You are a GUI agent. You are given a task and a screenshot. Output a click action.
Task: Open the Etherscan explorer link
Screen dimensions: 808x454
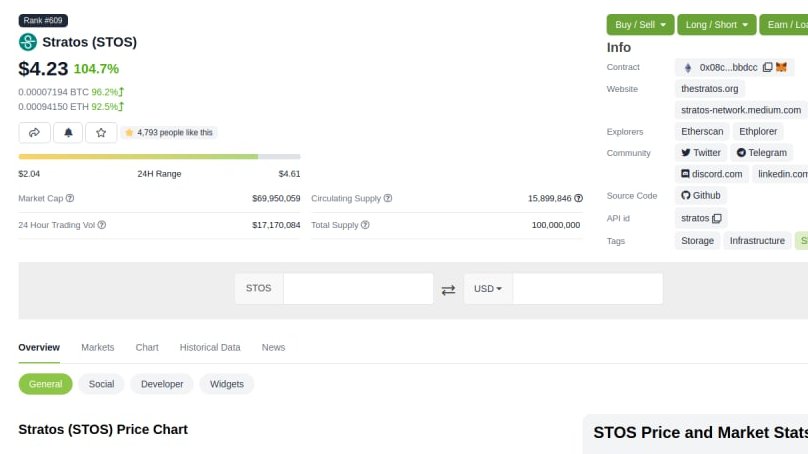click(702, 131)
